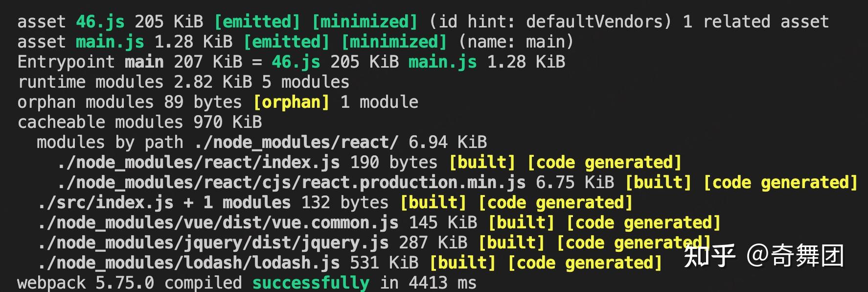Viewport: 868px width, 292px height.
Task: Click the first-line [emitted] tag
Action: (257, 22)
